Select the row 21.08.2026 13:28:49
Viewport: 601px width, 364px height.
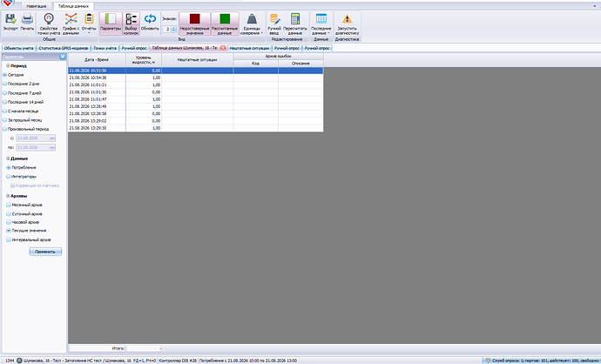195,106
